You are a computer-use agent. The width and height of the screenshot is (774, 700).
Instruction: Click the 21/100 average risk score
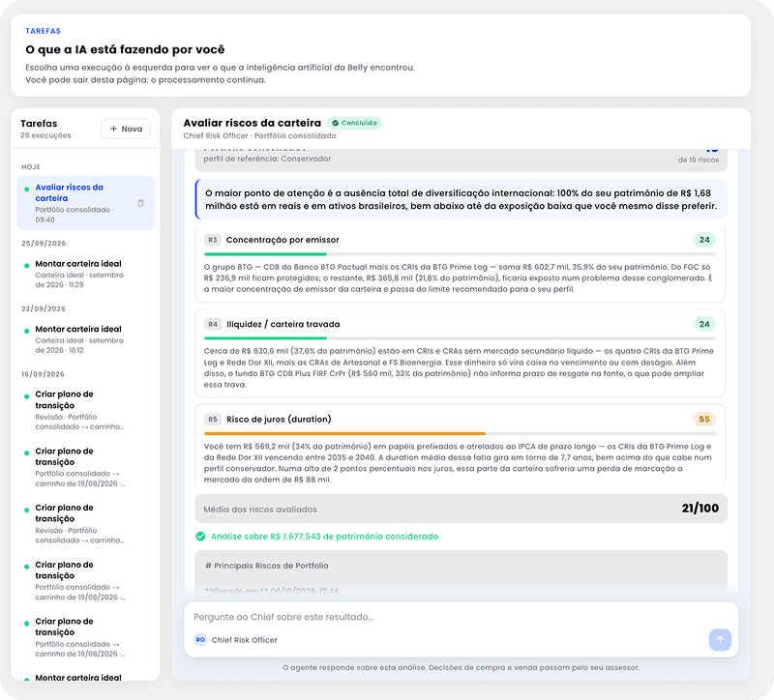tap(700, 509)
